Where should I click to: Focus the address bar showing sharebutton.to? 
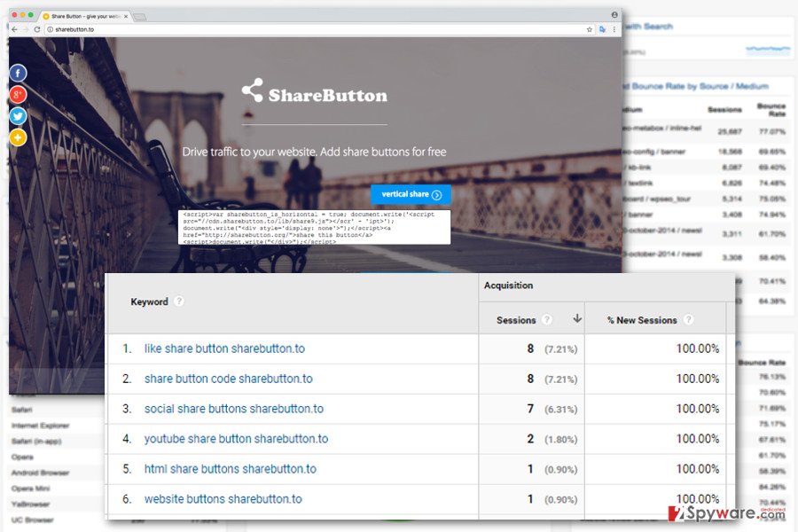tap(316, 29)
